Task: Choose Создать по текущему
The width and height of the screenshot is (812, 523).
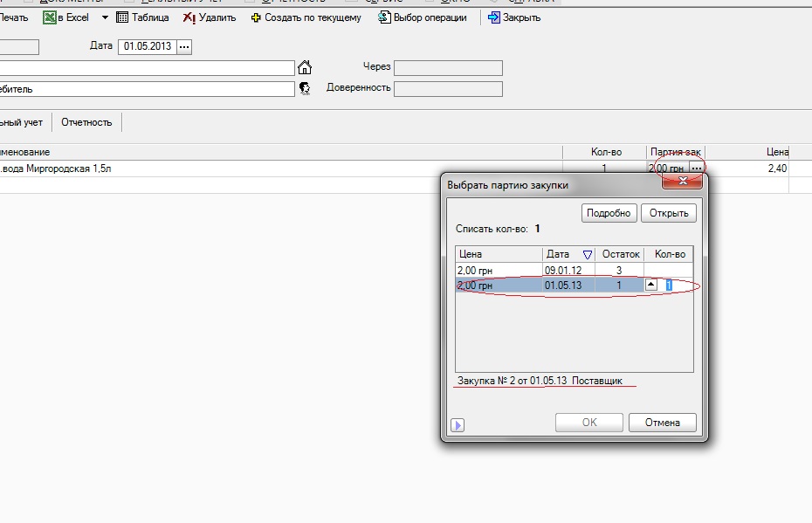Action: coord(306,17)
